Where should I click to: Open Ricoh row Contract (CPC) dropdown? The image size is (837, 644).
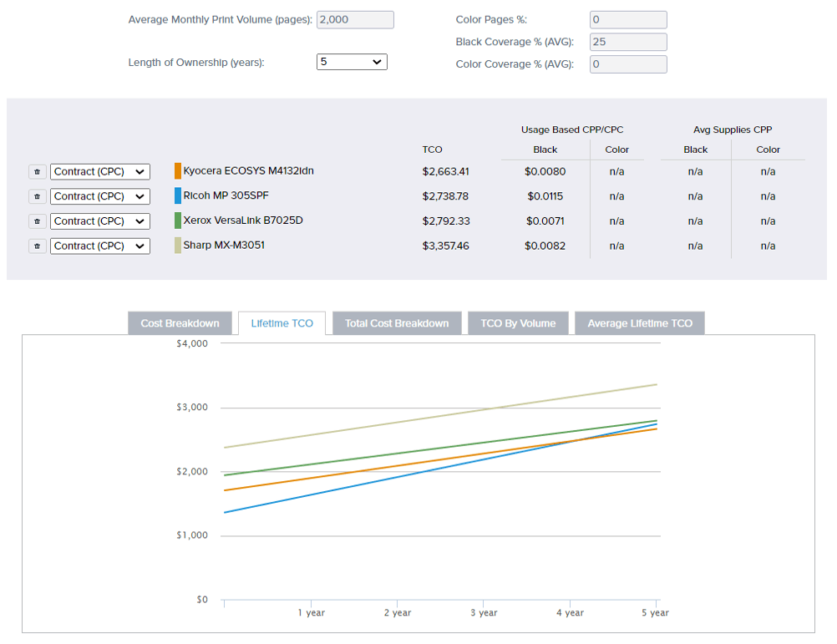click(x=99, y=196)
